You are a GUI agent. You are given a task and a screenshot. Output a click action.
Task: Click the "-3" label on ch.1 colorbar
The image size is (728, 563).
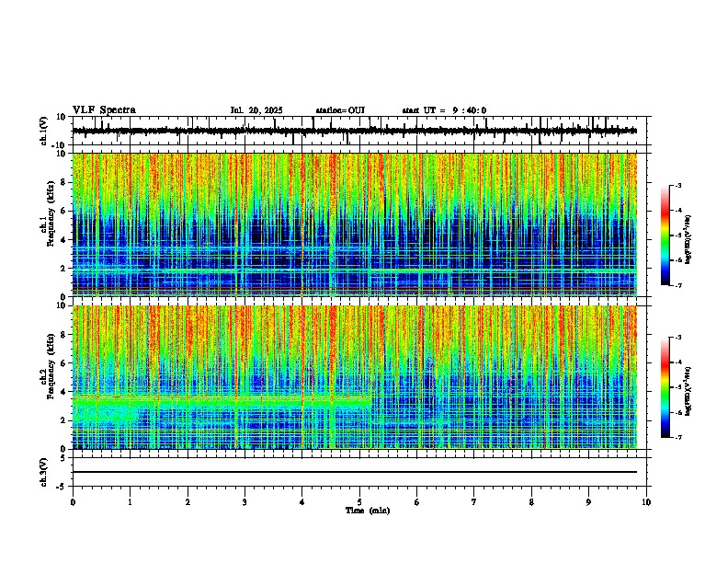(678, 185)
